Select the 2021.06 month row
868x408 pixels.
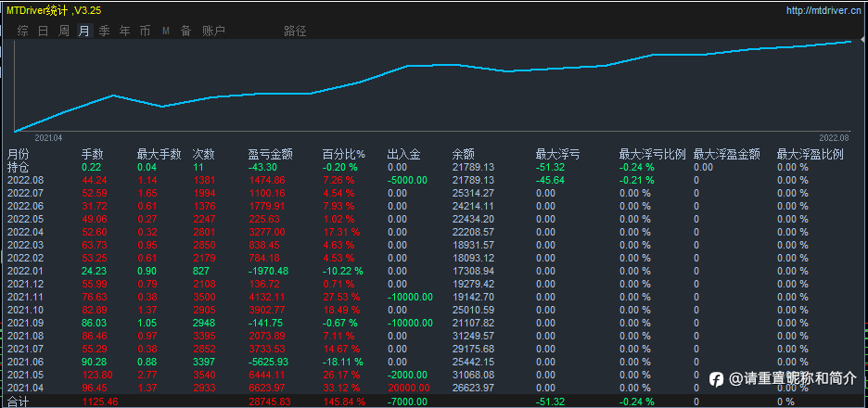pos(432,362)
